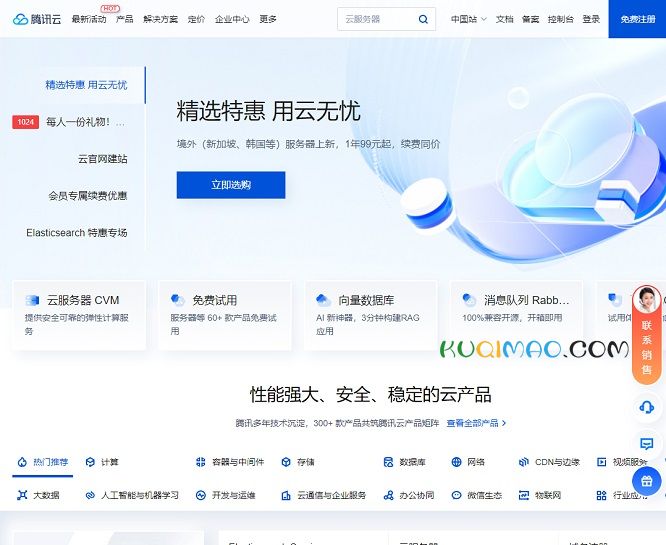The image size is (666, 545).
Task: Open the 定价 menu item
Action: [196, 19]
